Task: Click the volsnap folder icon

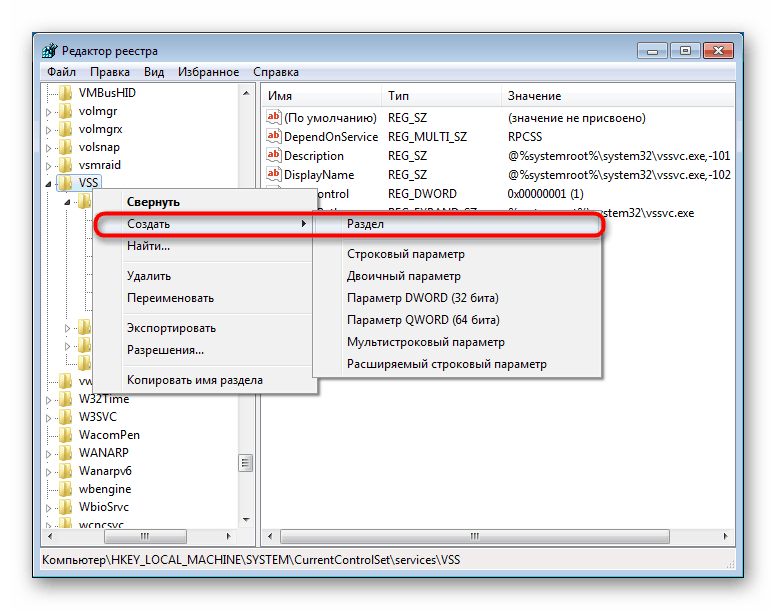Action: [x=65, y=147]
